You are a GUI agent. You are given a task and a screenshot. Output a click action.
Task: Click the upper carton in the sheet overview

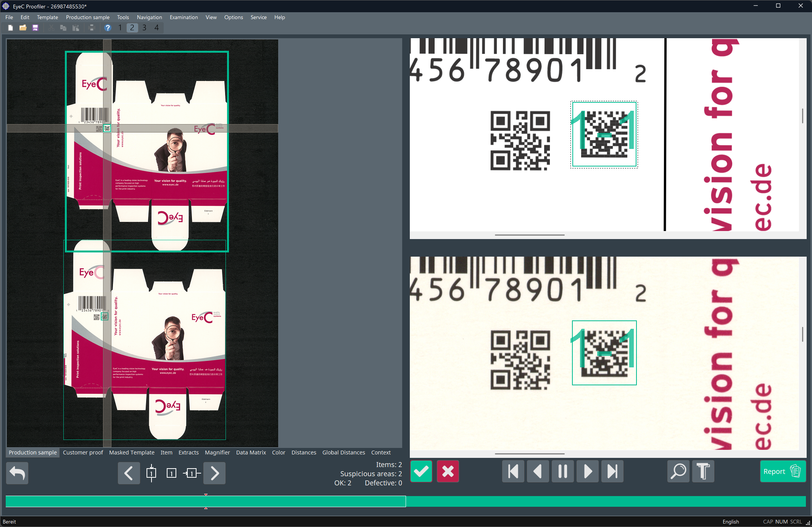pyautogui.click(x=147, y=151)
